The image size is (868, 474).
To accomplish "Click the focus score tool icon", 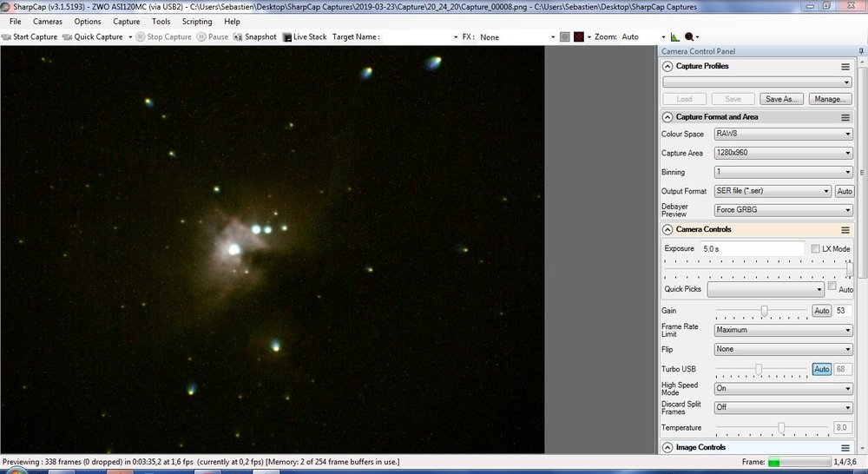I will click(x=689, y=37).
